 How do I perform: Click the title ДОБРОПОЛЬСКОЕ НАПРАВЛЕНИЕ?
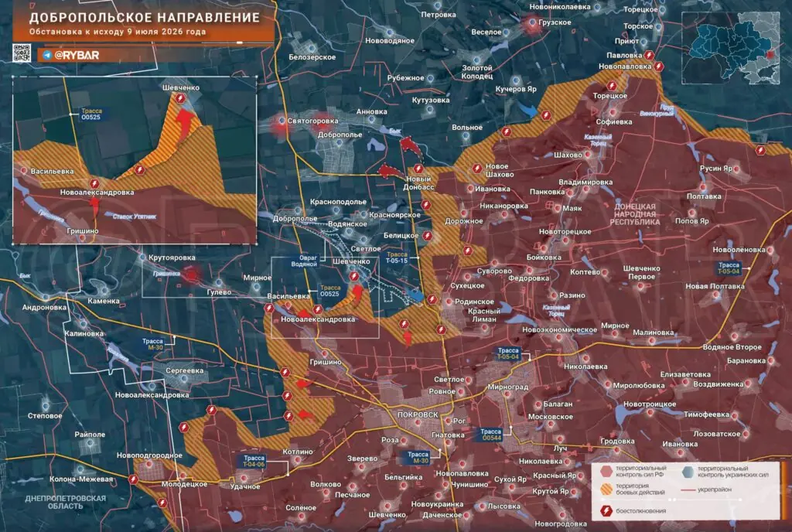coord(145,18)
